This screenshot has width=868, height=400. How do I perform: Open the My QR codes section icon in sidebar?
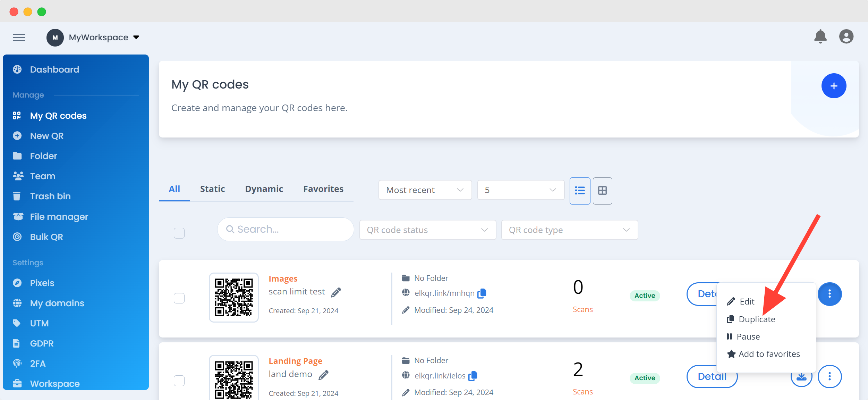tap(17, 115)
